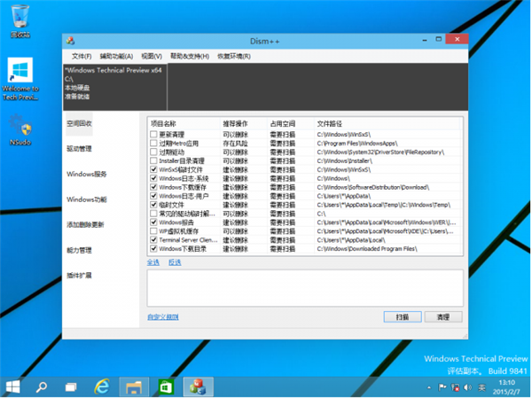The width and height of the screenshot is (532, 398).
Task: Click the Action Center flag tray icon
Action: [x=442, y=387]
